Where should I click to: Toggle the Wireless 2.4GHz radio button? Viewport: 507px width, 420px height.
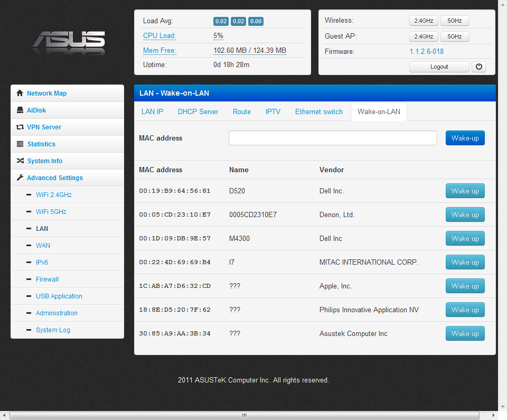point(424,21)
